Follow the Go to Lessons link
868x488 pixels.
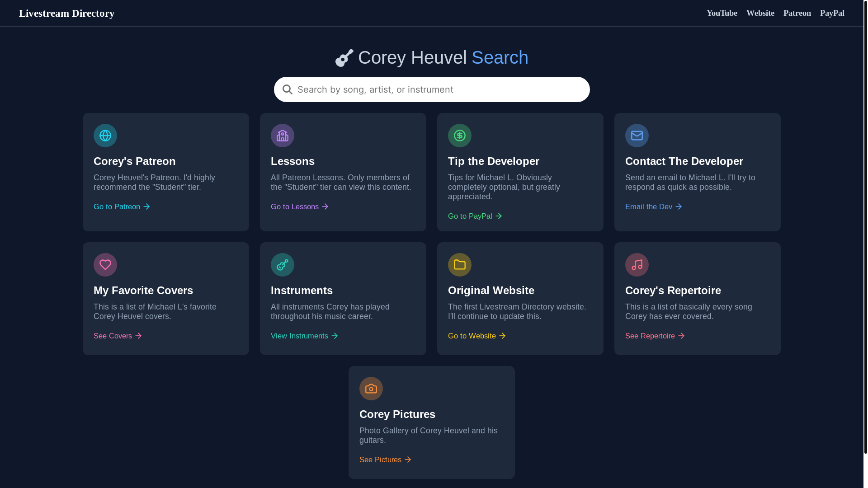[x=300, y=206]
